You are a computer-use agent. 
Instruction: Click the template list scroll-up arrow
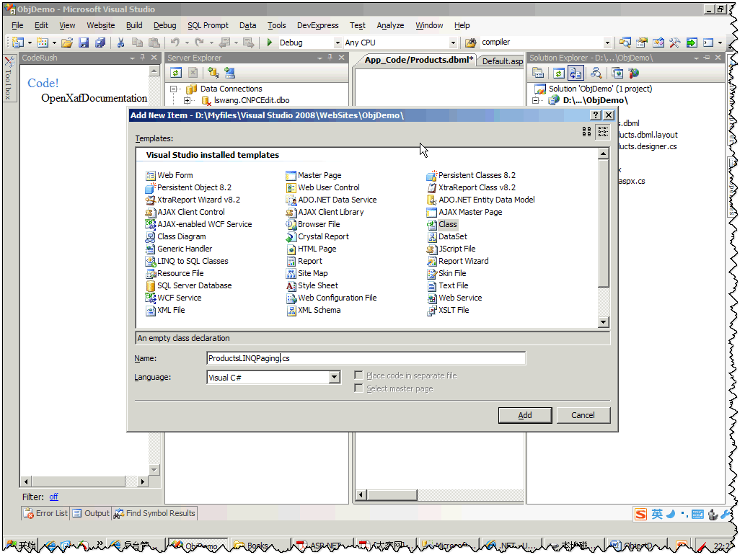(x=604, y=154)
